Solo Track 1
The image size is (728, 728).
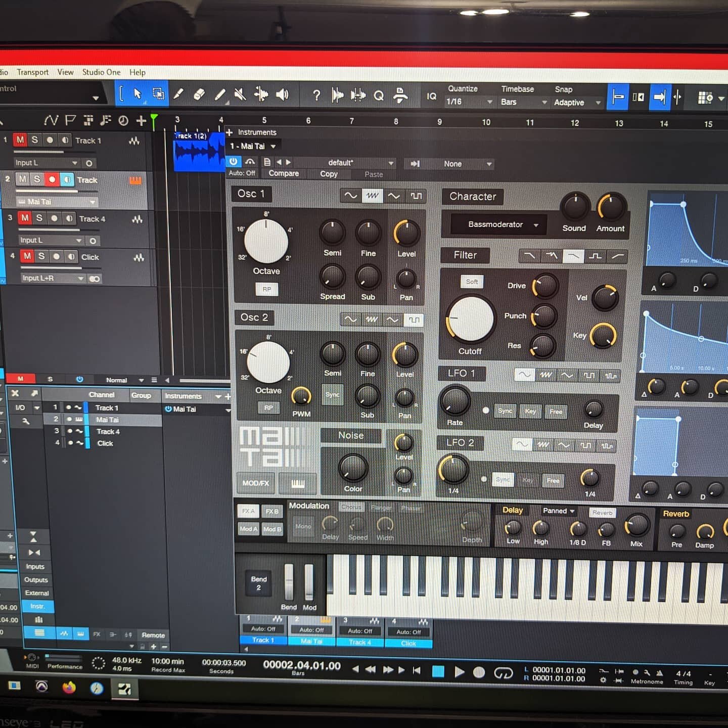tap(35, 140)
